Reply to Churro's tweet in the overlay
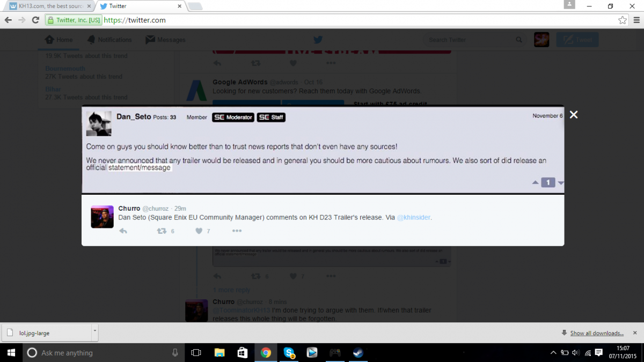Screen dimensions: 644x362 pos(123,231)
